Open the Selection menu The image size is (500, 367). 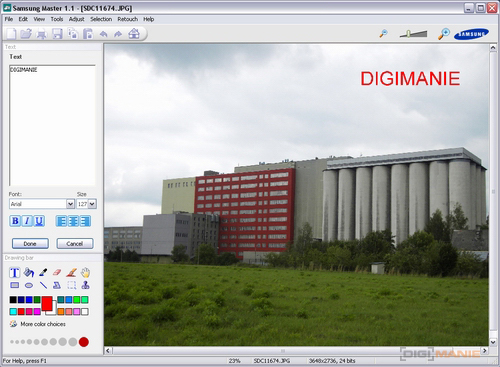coord(101,19)
